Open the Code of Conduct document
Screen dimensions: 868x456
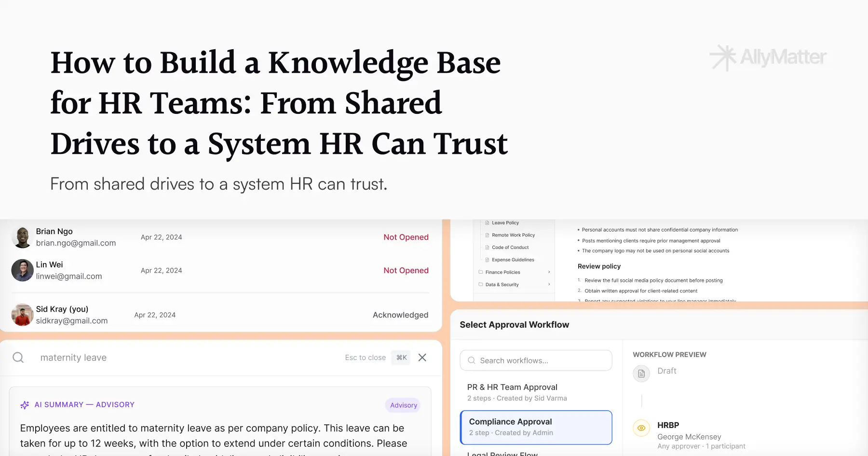click(x=510, y=248)
